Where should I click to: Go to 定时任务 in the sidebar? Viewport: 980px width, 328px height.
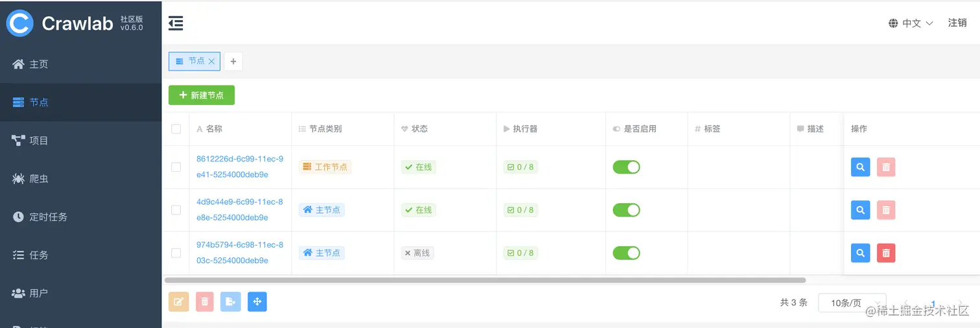[x=48, y=217]
